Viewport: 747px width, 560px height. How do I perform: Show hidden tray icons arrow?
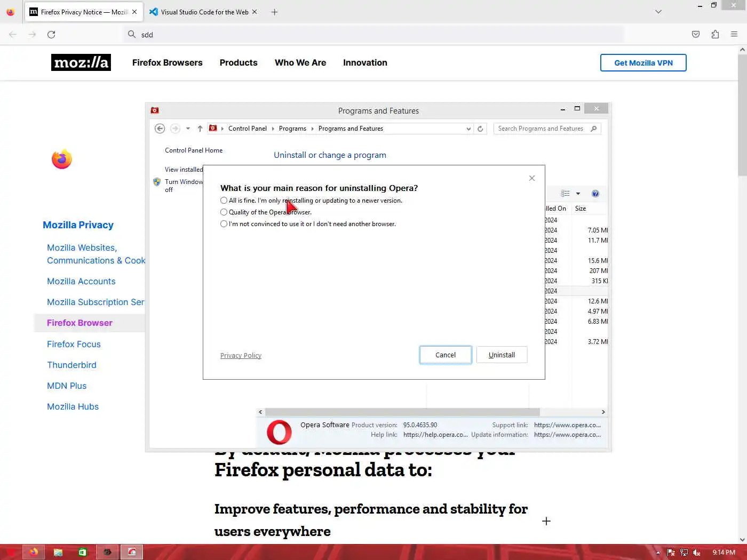(658, 553)
